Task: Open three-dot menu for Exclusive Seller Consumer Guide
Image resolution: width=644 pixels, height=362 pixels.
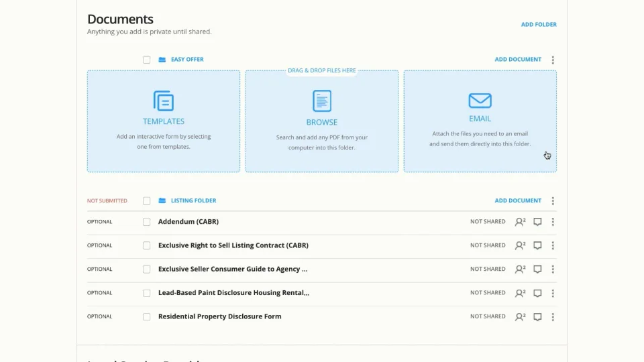Action: point(553,269)
